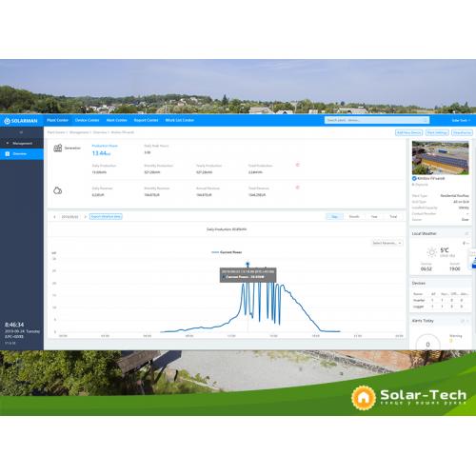The image size is (476, 476).
Task: Click the search magnifier icon
Action: click(426, 120)
